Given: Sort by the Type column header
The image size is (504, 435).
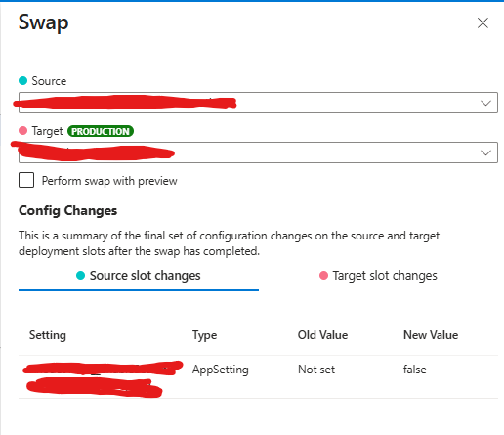Looking at the screenshot, I should coord(204,335).
